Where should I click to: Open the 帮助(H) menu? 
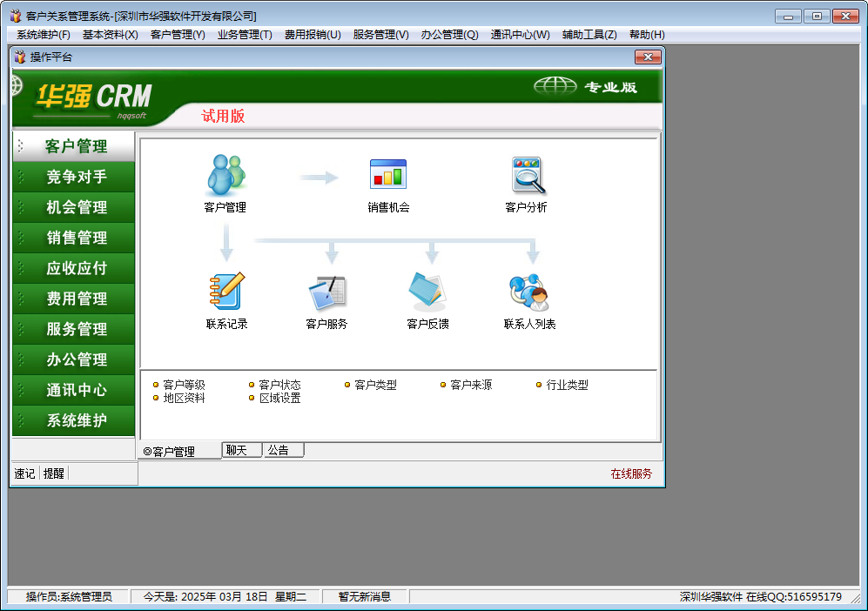(647, 35)
